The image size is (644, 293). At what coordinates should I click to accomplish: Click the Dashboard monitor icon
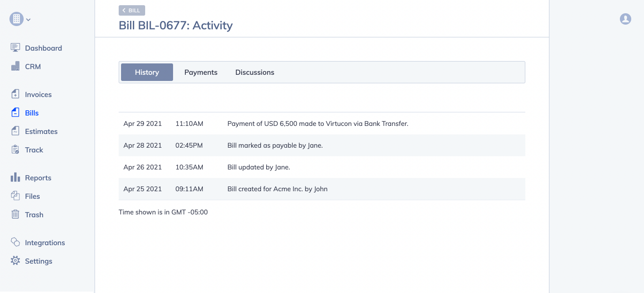point(16,48)
